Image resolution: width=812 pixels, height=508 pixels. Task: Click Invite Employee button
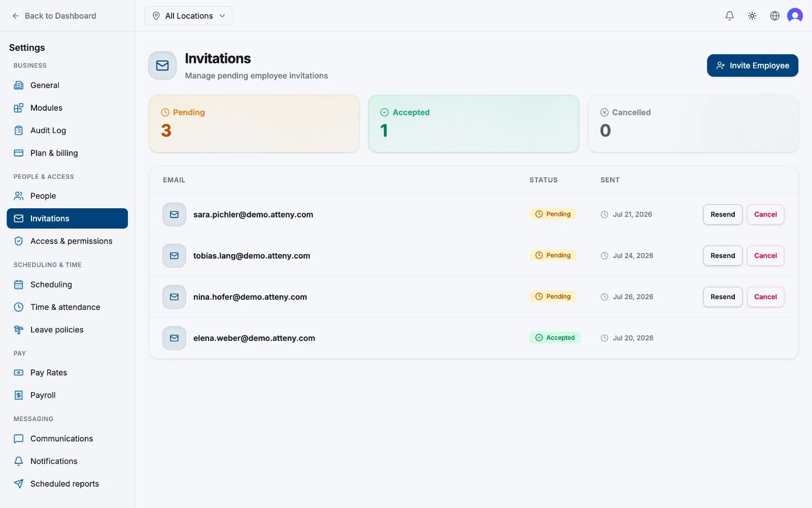[x=752, y=66]
